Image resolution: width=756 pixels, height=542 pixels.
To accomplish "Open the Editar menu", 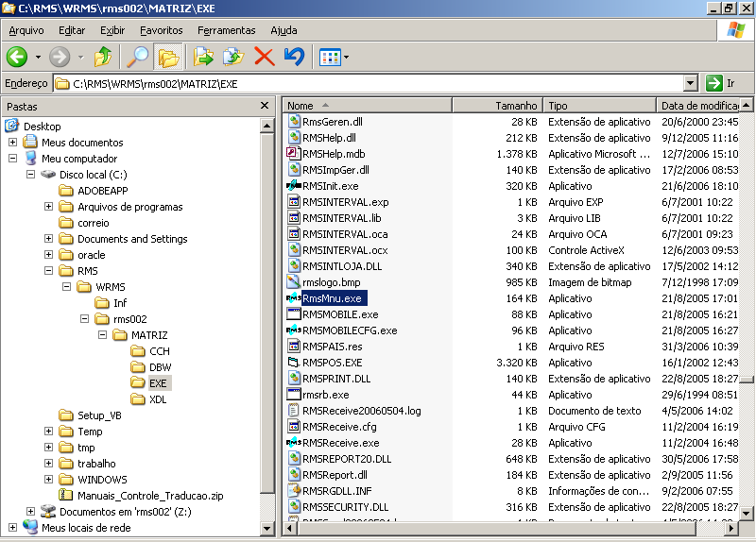I will (x=72, y=30).
